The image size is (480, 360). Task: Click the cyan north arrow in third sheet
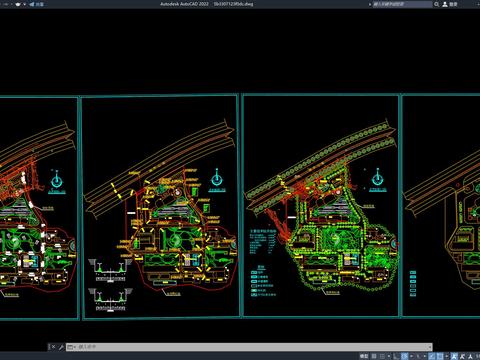point(377,177)
